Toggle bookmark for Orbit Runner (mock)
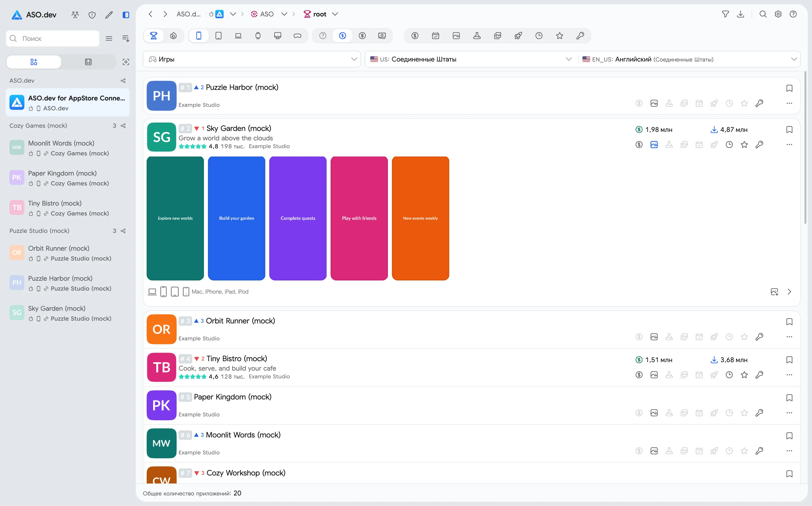This screenshot has height=506, width=812. pos(789,322)
